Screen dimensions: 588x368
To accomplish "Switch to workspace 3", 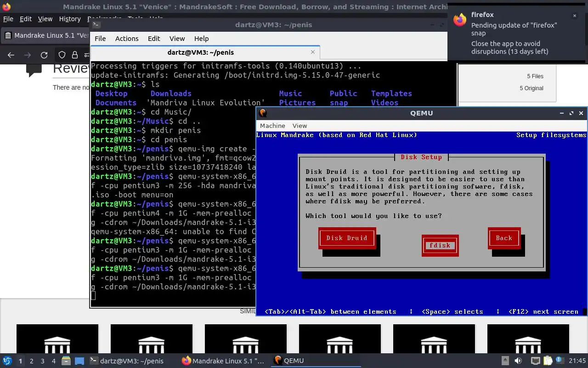I will coord(42,361).
